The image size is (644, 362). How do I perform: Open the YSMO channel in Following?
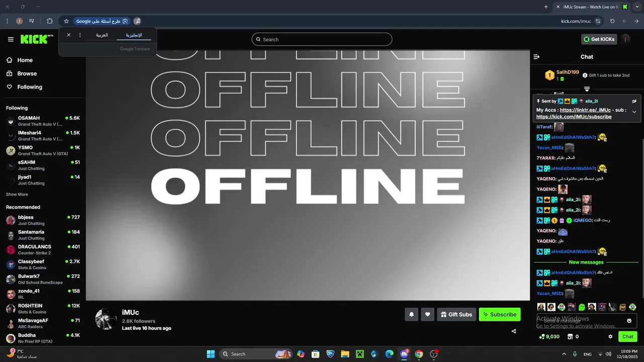[x=43, y=150]
